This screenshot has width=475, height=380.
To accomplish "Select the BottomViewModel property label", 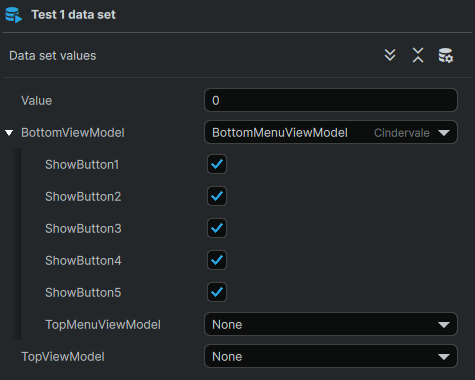I will pos(73,133).
